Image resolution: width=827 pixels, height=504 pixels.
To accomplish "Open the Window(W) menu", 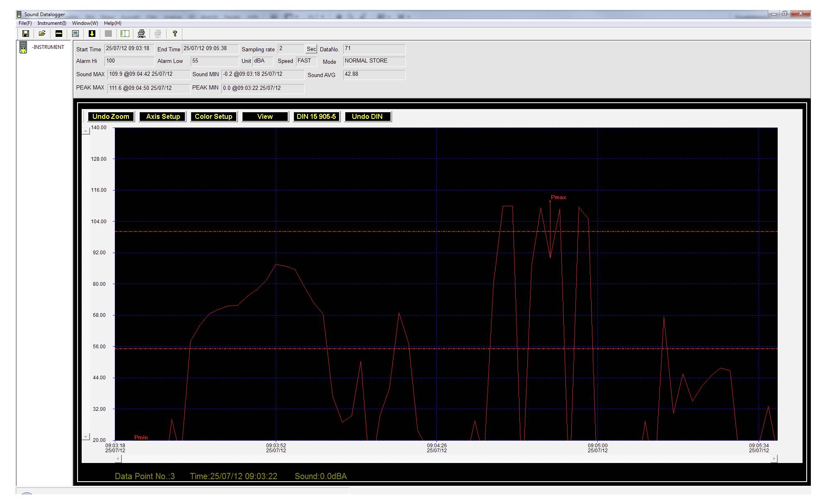I will (85, 23).
